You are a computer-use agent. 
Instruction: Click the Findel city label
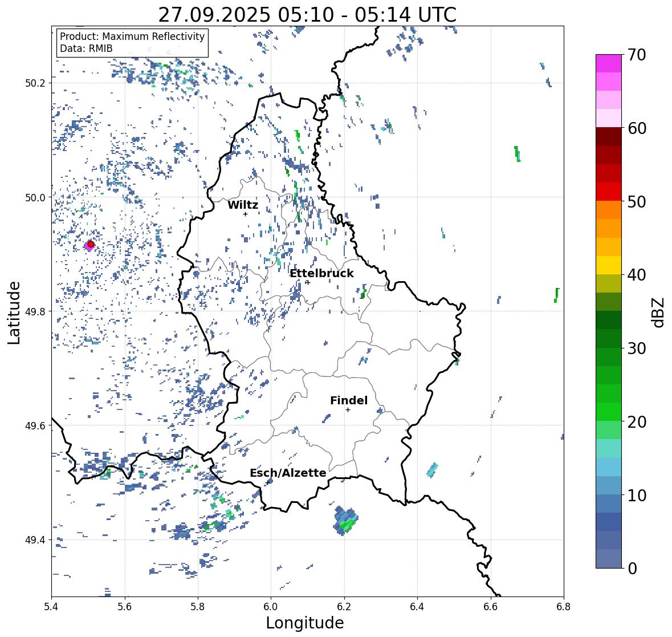point(349,400)
